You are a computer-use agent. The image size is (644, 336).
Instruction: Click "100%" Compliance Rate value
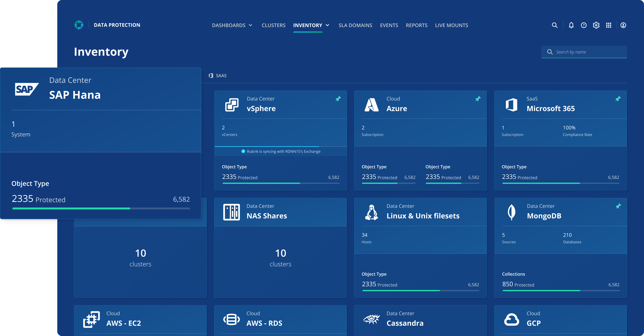coord(569,128)
